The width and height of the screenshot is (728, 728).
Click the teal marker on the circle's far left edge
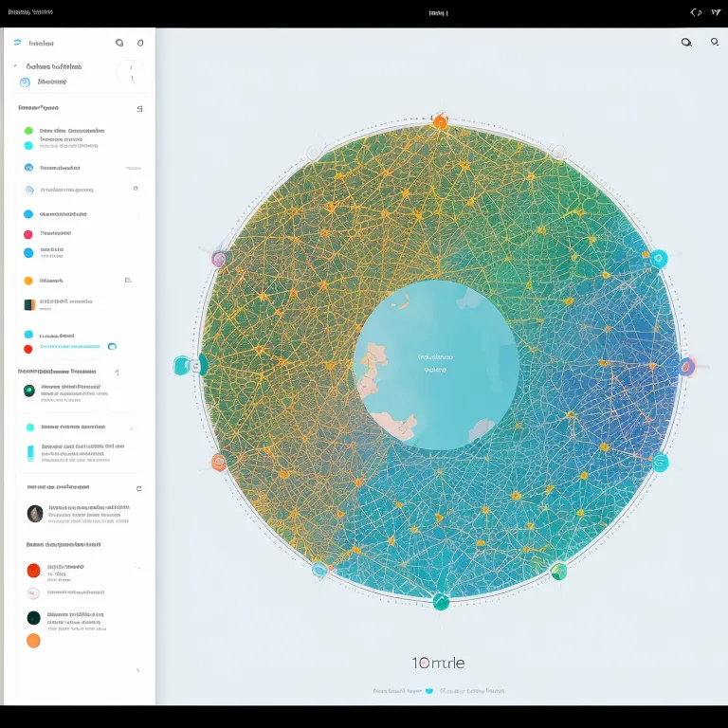[182, 365]
